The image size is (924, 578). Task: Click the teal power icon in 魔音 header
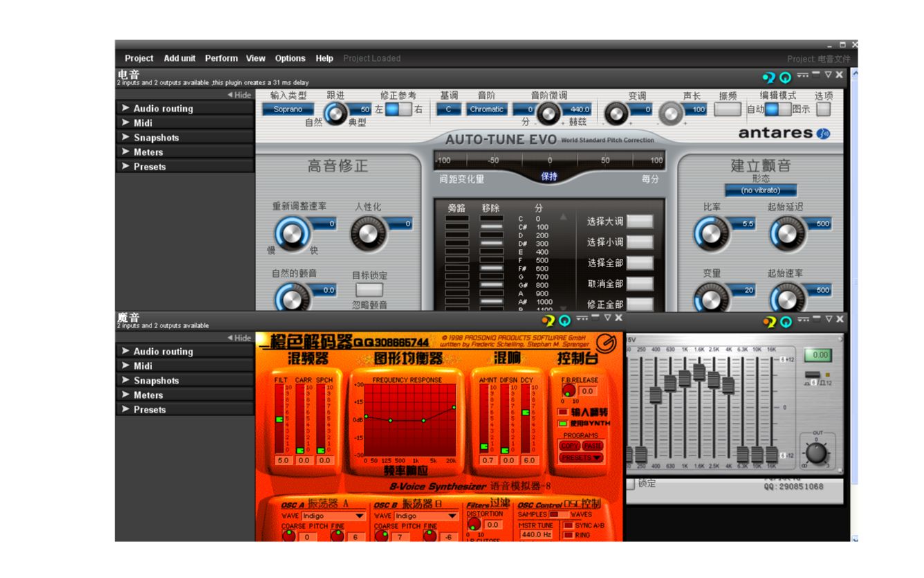pos(565,320)
